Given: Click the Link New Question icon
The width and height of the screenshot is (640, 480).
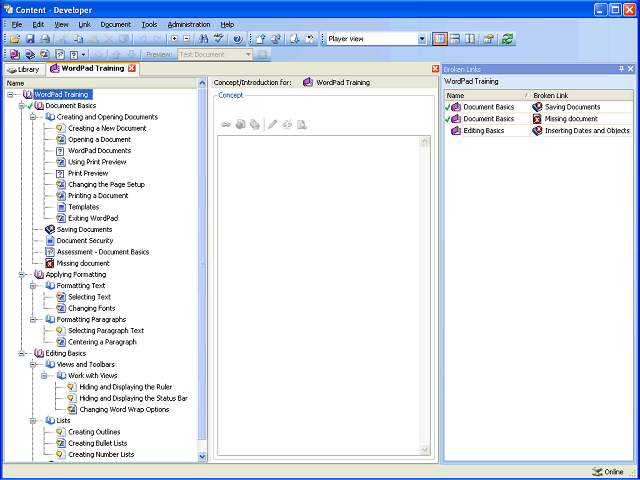Looking at the screenshot, I should click(60, 54).
